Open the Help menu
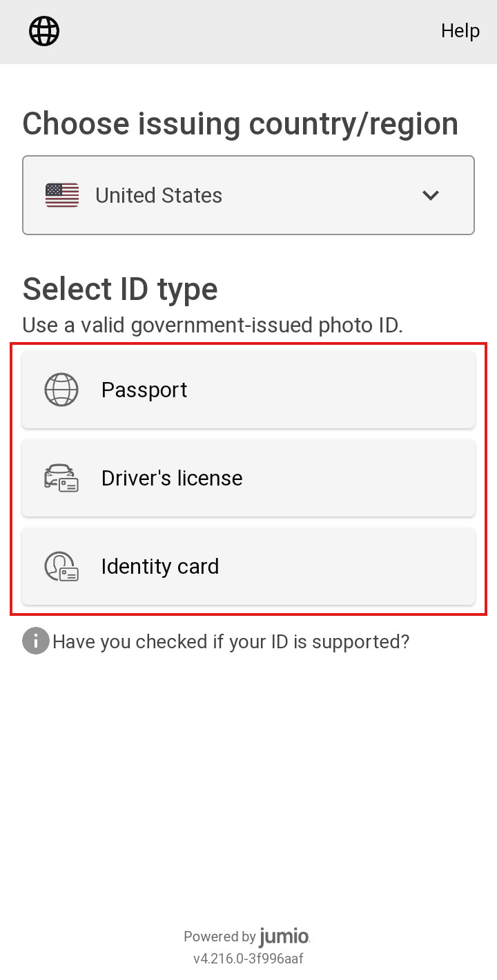Image resolution: width=497 pixels, height=980 pixels. (460, 30)
